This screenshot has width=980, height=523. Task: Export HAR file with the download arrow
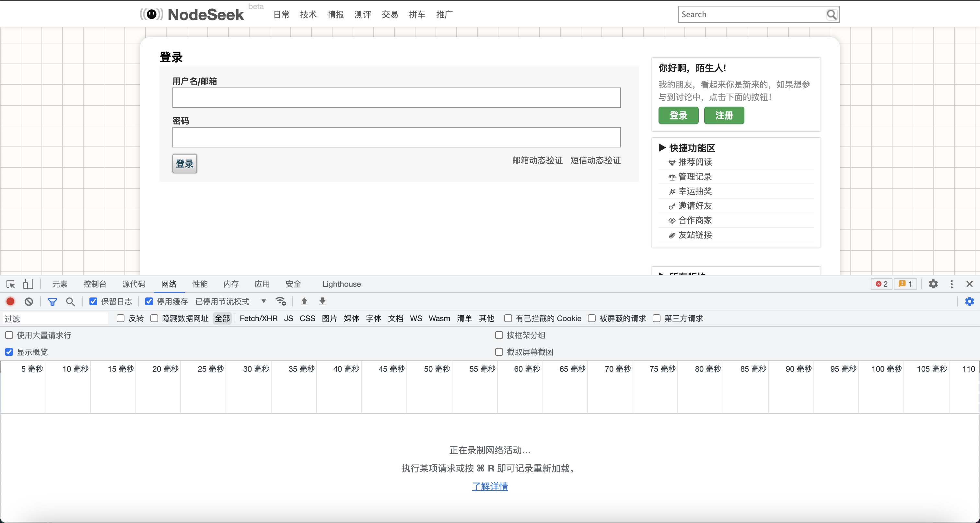pos(322,301)
